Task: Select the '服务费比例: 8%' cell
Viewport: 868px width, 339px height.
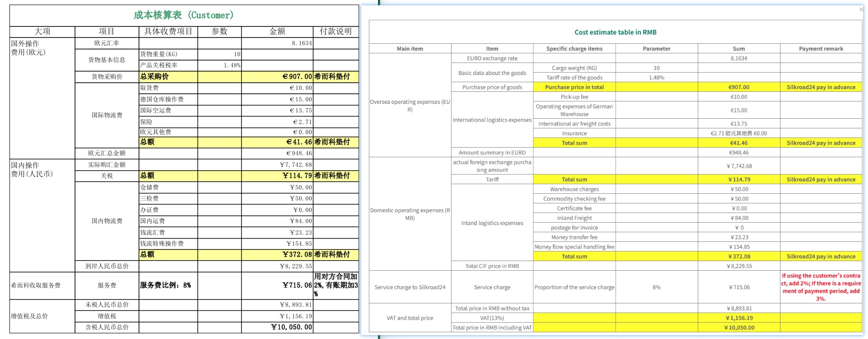Action: [x=168, y=285]
